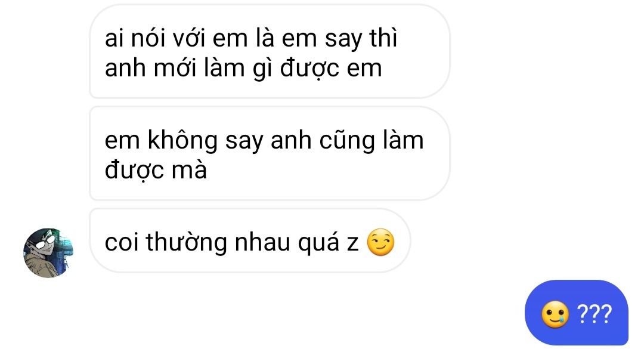Click the teary smiling emoji in blue bubble

click(555, 314)
